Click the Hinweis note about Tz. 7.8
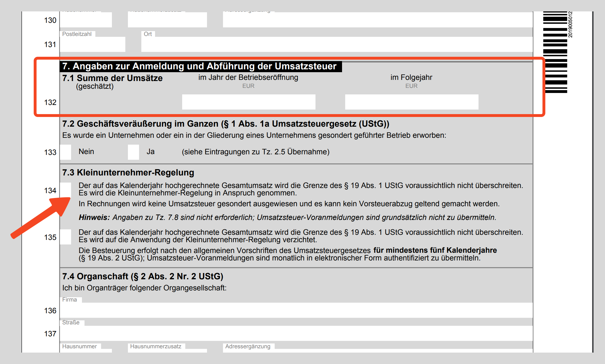Image resolution: width=605 pixels, height=364 pixels. click(x=287, y=217)
